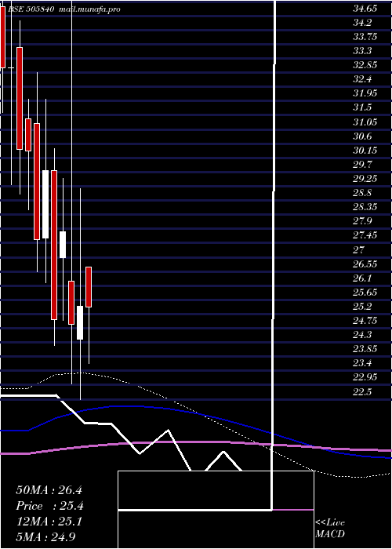Select the 33.75 price axis label
This screenshot has width=392, height=549.
pyautogui.click(x=365, y=37)
